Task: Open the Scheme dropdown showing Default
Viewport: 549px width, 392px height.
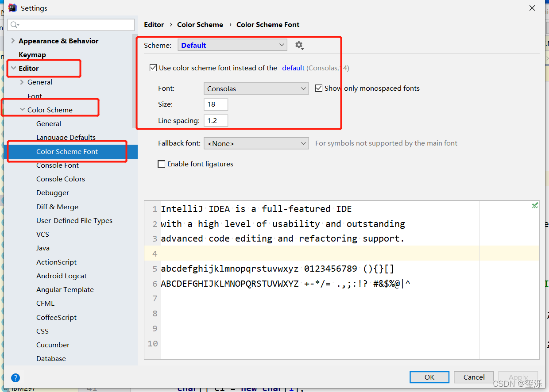Action: point(232,45)
